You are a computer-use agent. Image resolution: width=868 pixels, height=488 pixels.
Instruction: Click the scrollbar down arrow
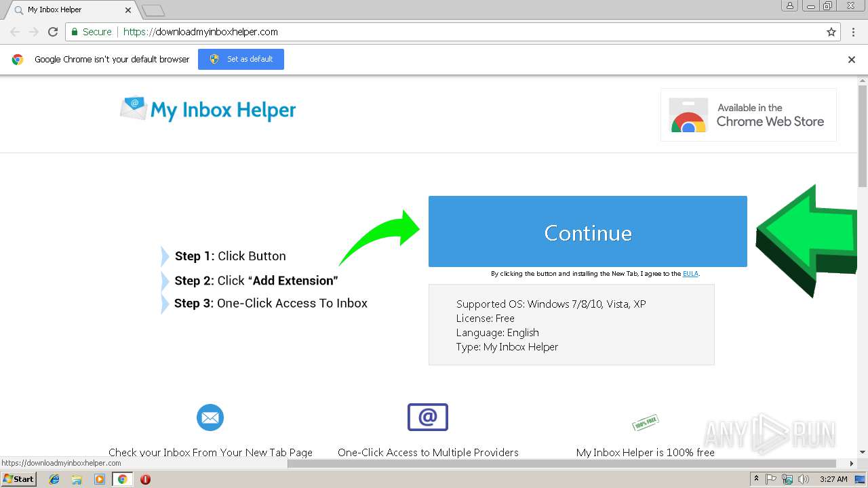click(863, 453)
